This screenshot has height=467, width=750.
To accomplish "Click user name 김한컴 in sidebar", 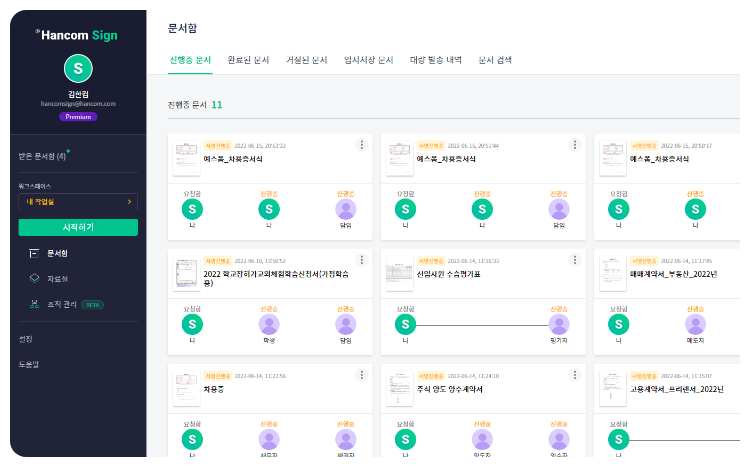I will (x=78, y=94).
